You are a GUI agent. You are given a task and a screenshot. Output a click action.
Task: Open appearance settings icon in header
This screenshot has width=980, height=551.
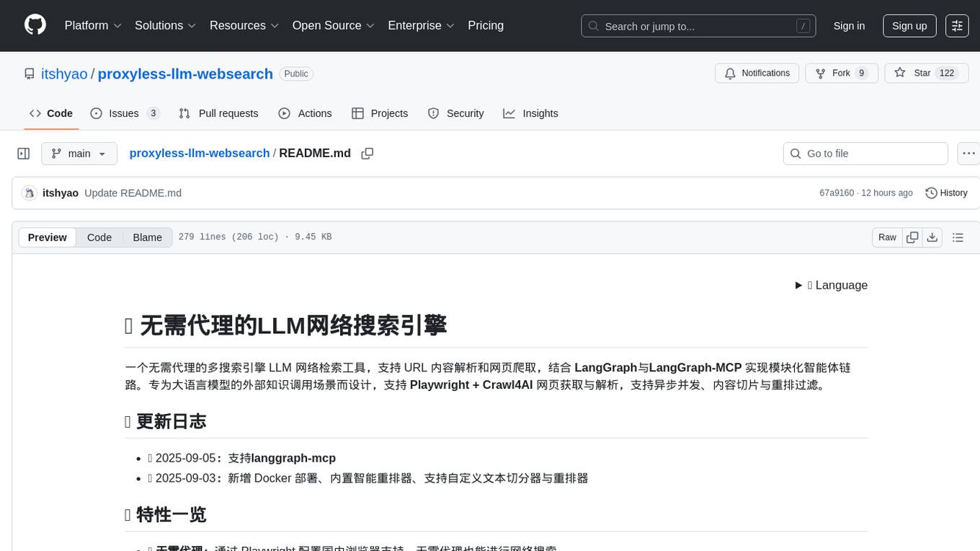tap(957, 26)
